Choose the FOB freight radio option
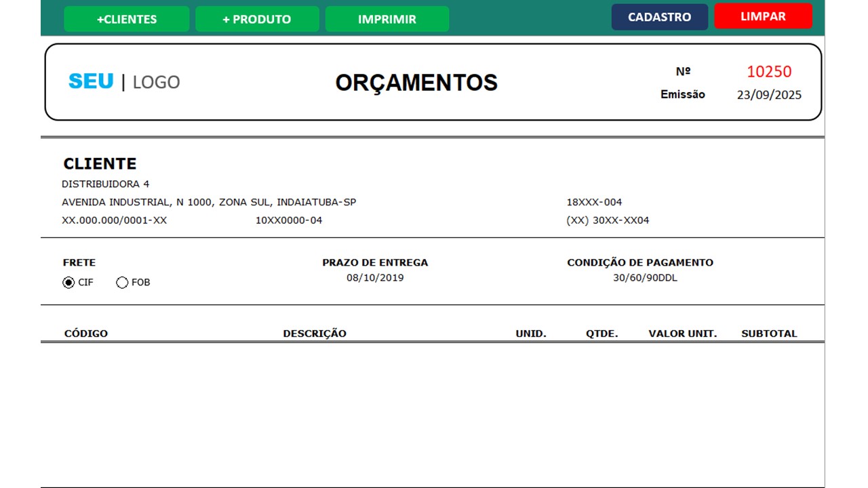Screen dimensions: 868x488 click(x=122, y=283)
